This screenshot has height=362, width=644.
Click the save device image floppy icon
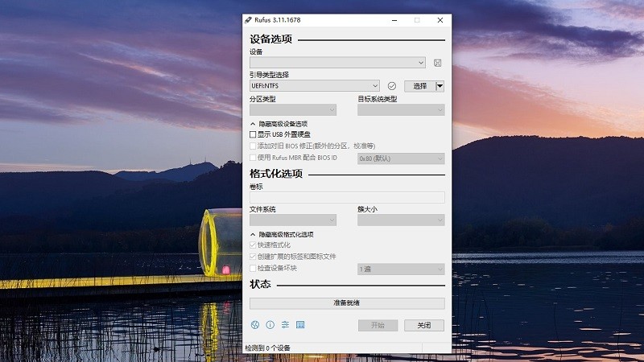coord(437,63)
